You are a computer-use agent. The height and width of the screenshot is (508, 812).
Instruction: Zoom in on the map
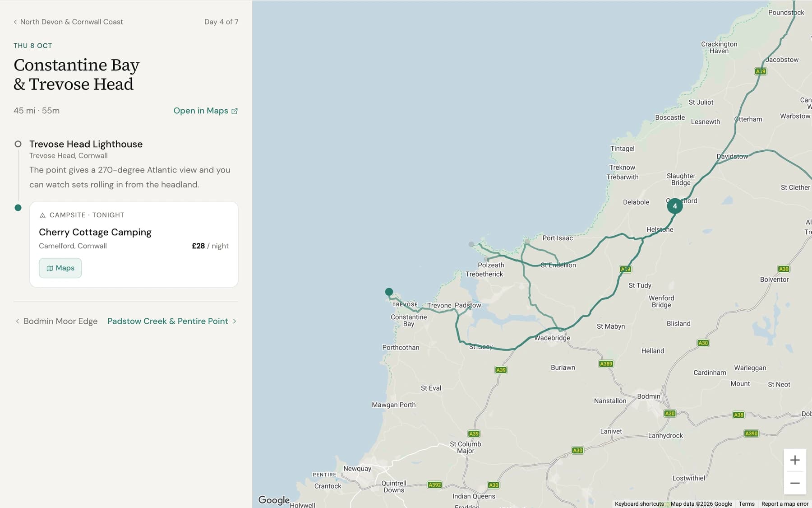[x=795, y=460]
